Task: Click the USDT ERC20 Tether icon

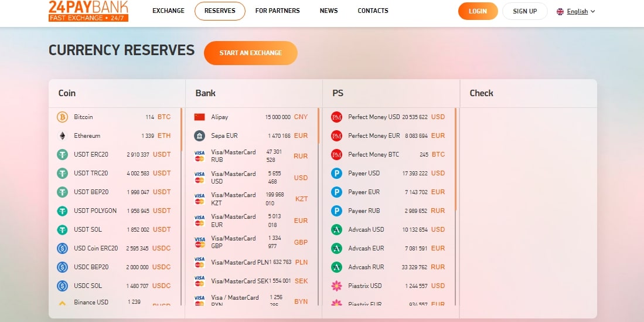Action: click(63, 155)
